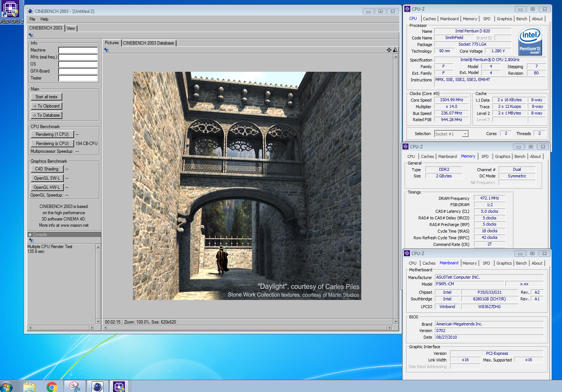This screenshot has height=392, width=562.
Task: Click the GFX-Board input field
Action: [78, 71]
